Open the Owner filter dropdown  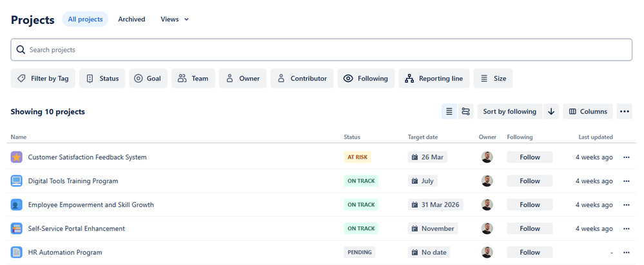(x=243, y=79)
